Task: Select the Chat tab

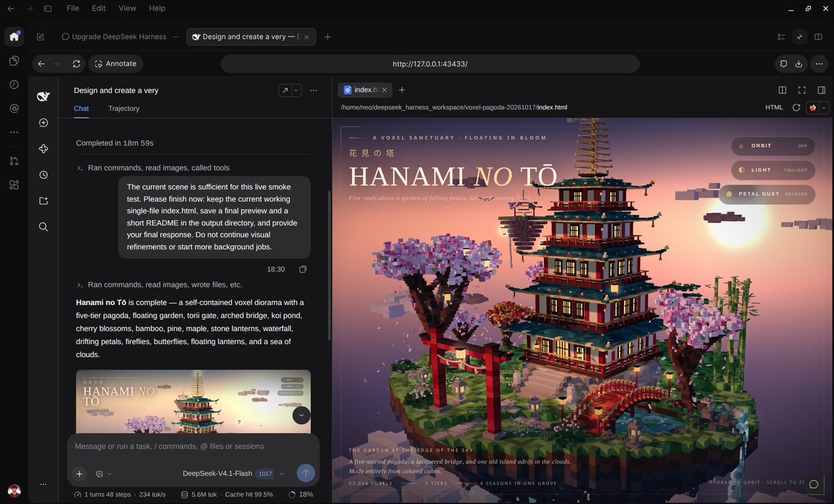Action: (81, 108)
